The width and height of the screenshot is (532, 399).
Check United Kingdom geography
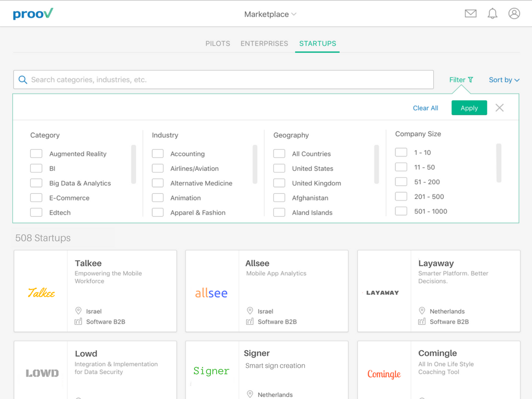coord(279,183)
